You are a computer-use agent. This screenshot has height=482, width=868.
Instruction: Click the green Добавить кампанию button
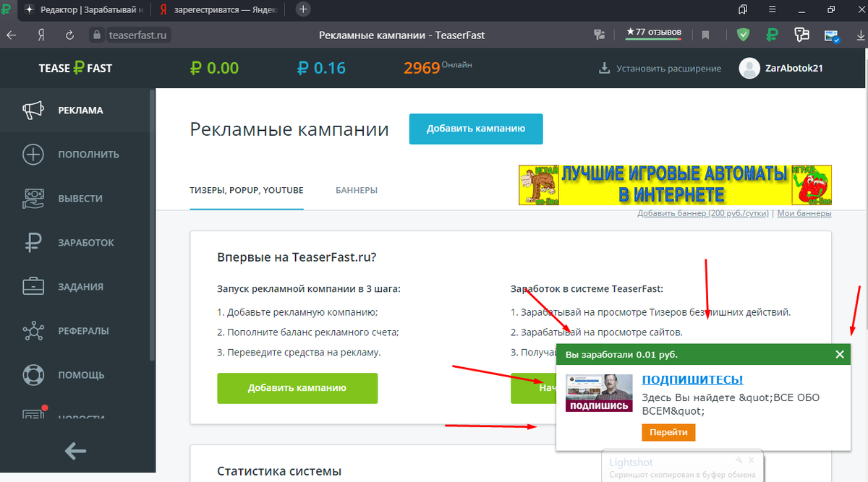[297, 388]
